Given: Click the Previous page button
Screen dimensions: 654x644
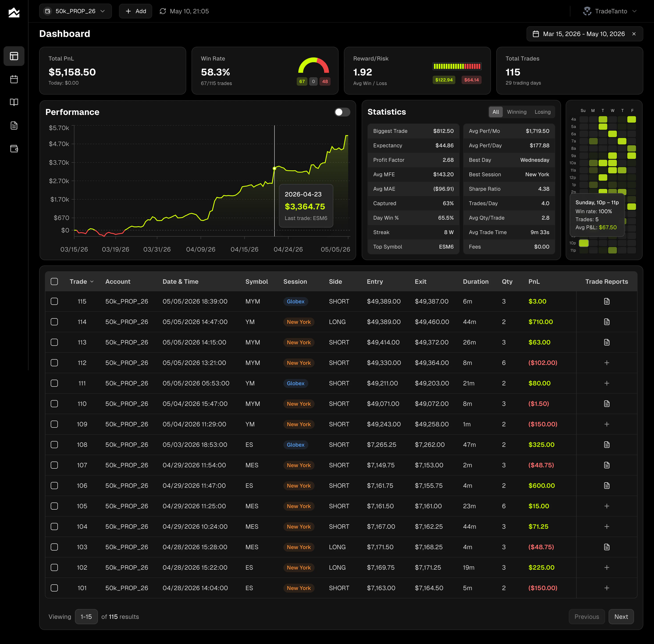Looking at the screenshot, I should click(587, 617).
